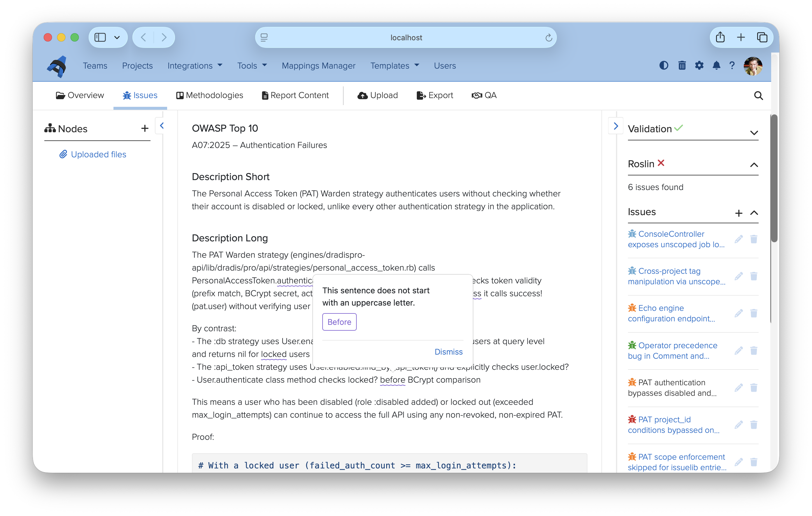Image resolution: width=812 pixels, height=516 pixels.
Task: Open the Upload tab
Action: click(x=378, y=95)
